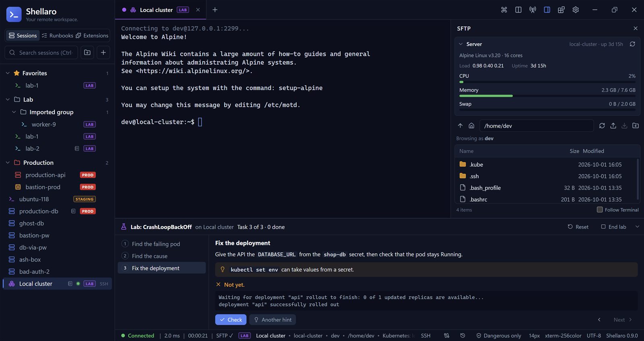Collapse the Favorites group
This screenshot has width=644, height=341.
click(8, 73)
